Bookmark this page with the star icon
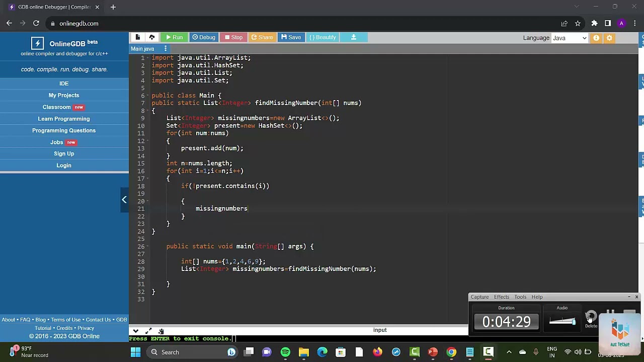 [578, 23]
